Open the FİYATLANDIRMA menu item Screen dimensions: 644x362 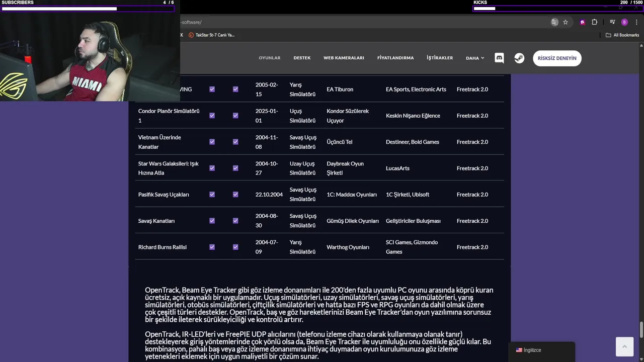click(395, 58)
